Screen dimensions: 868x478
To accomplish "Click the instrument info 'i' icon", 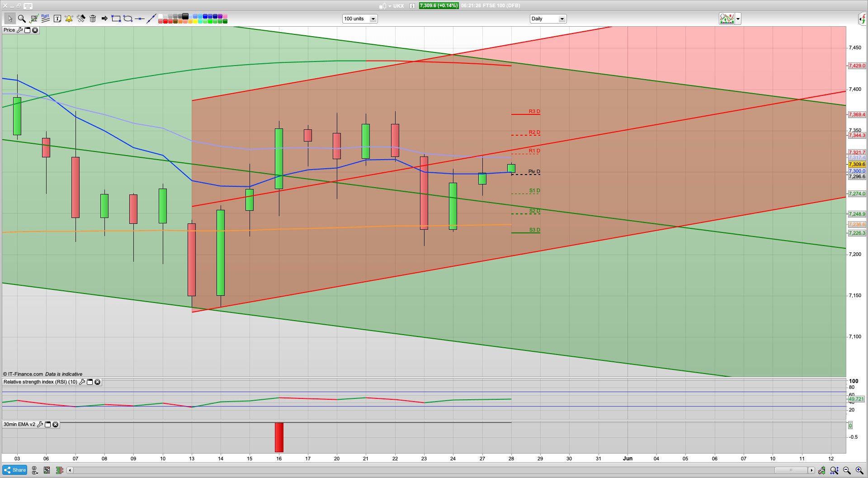I will tap(412, 6).
